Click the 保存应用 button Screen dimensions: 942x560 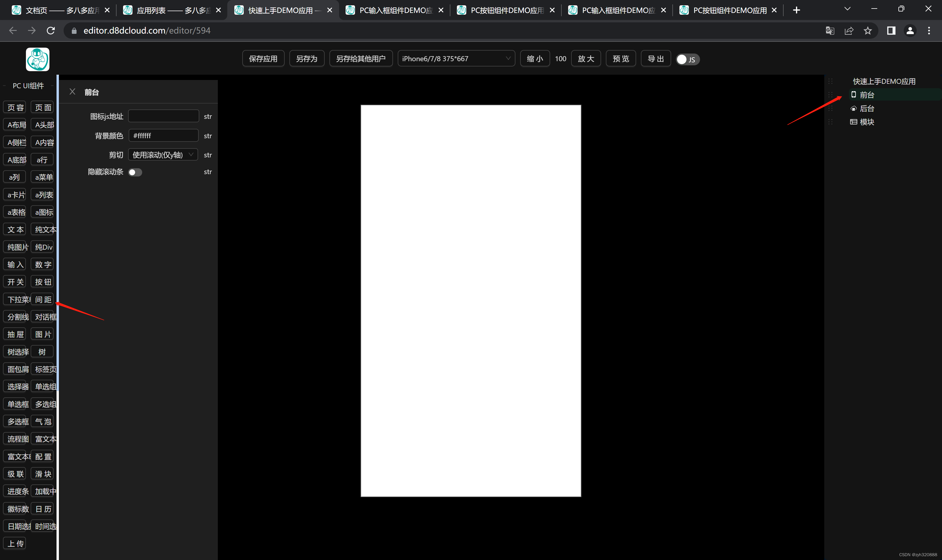[263, 59]
